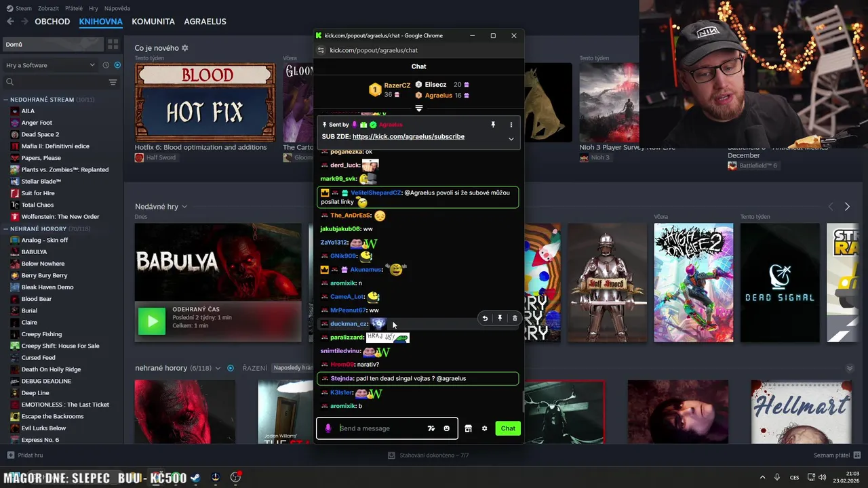Focus the library search field
The width and height of the screenshot is (868, 488).
click(x=54, y=82)
